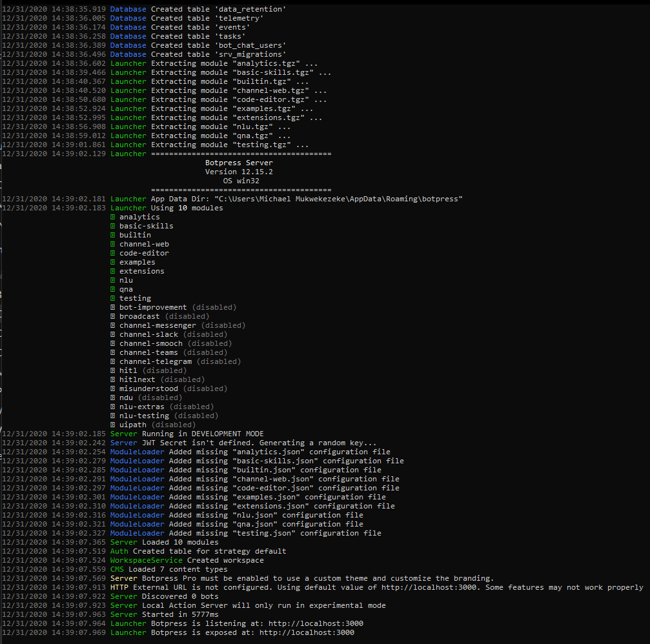Select the 'srv_migrations' table name
Viewport: 650px width, 644px height.
point(250,54)
